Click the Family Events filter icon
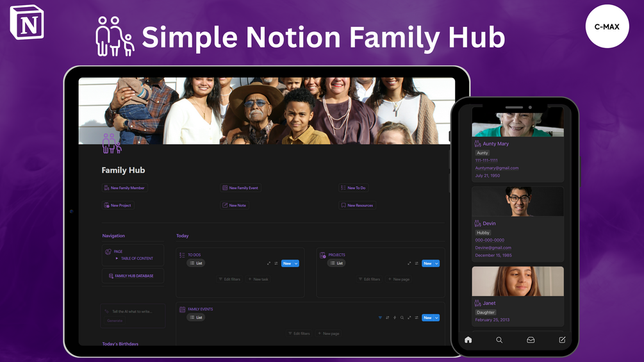644x362 pixels. click(380, 318)
